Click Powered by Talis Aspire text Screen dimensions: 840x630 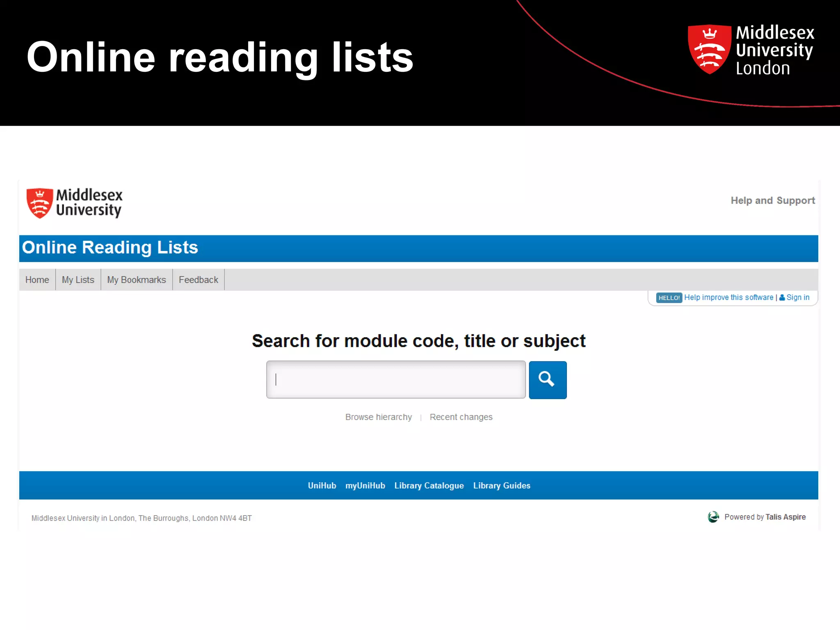tap(765, 517)
